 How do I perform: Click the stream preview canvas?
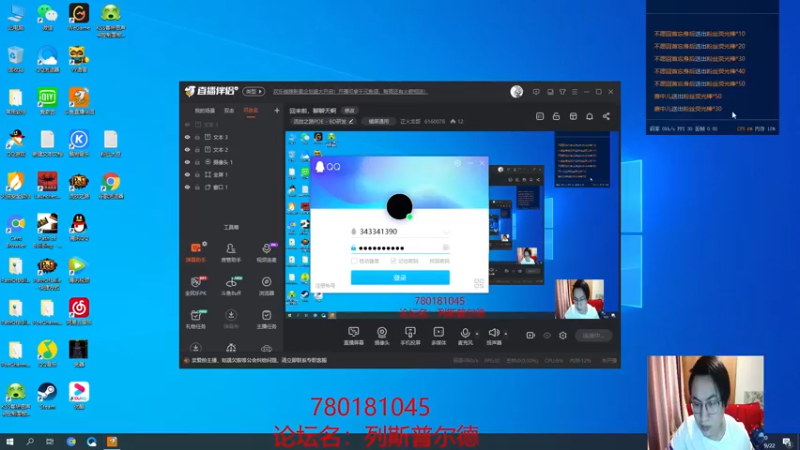(x=452, y=225)
